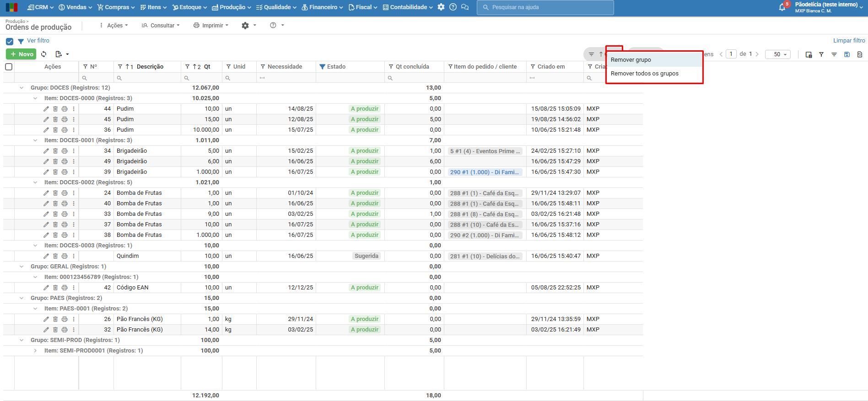Open the chat bubbles icon in top bar
Image resolution: width=868 pixels, height=401 pixels.
point(465,7)
